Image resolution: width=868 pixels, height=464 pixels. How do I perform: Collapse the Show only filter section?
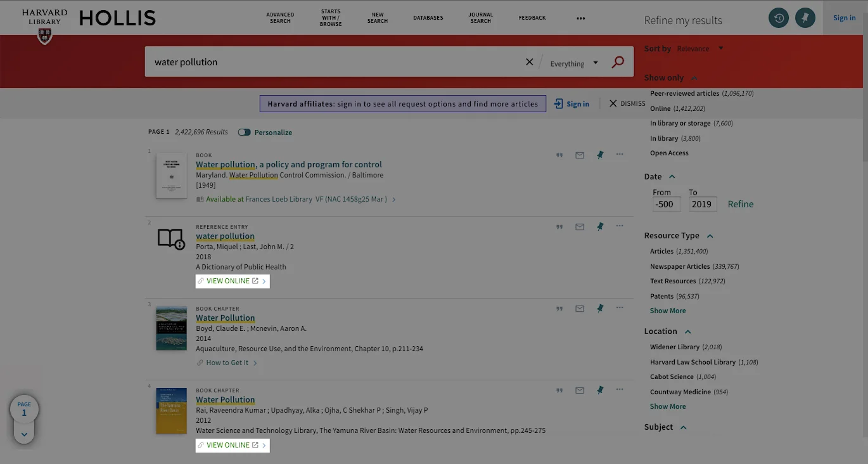point(694,78)
